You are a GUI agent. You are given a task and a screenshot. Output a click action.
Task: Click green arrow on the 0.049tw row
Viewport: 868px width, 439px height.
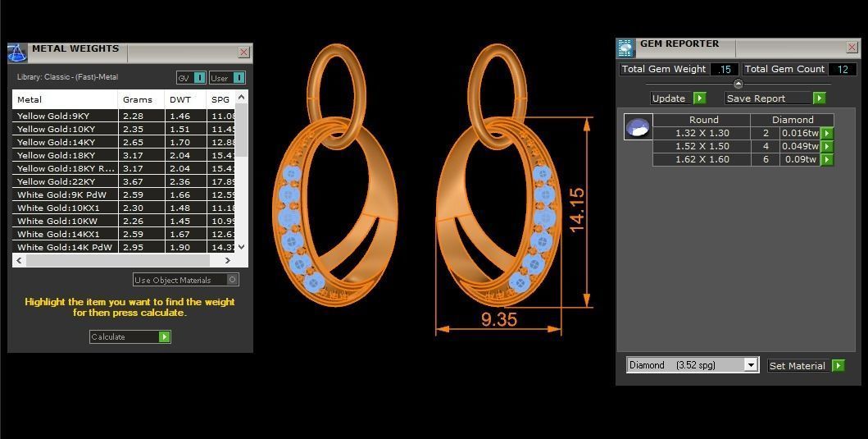coord(827,146)
